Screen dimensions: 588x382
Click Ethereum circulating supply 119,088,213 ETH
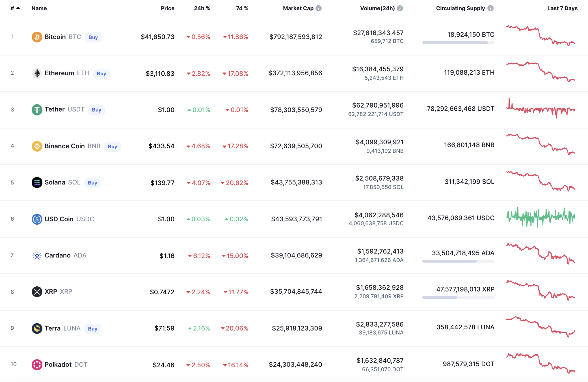click(469, 72)
